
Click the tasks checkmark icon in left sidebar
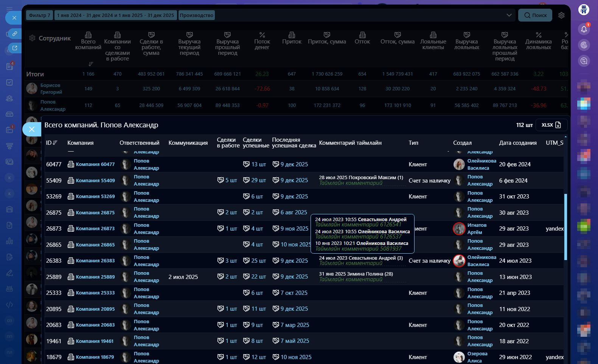click(10, 82)
